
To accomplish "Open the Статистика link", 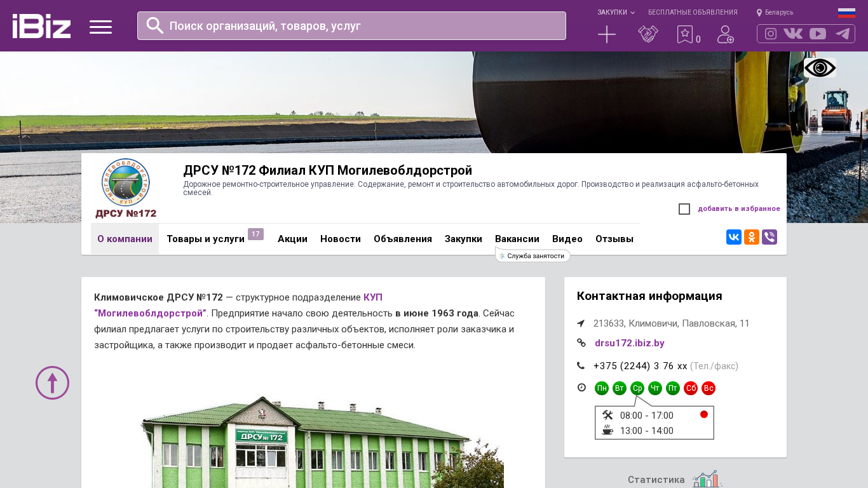I will click(x=656, y=480).
